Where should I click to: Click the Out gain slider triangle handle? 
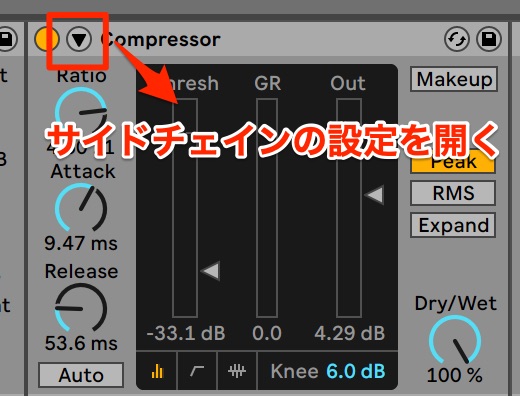tap(374, 195)
